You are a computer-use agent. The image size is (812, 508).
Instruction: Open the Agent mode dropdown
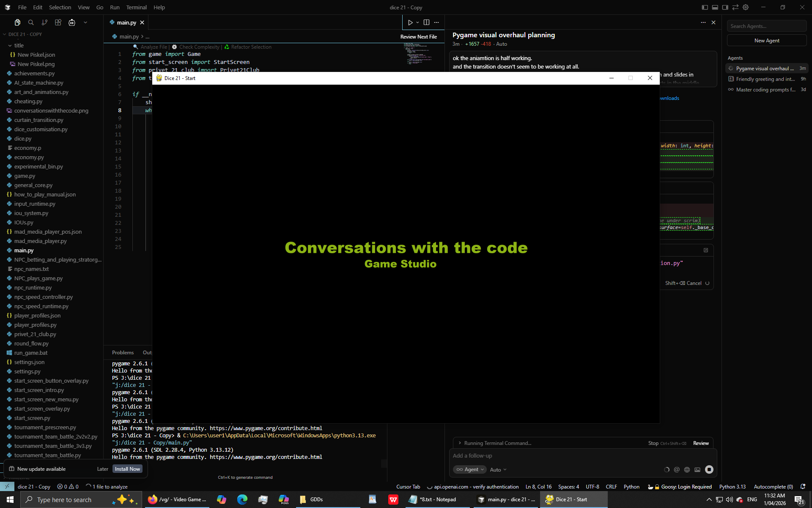tap(470, 469)
